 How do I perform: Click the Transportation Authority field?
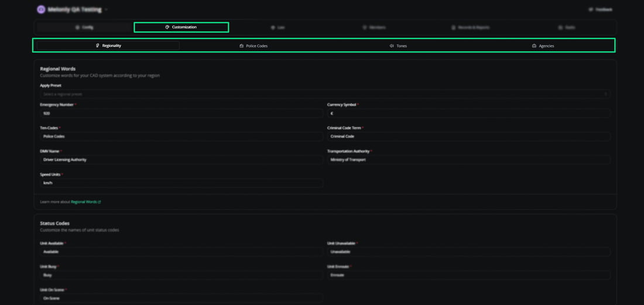[x=468, y=160]
